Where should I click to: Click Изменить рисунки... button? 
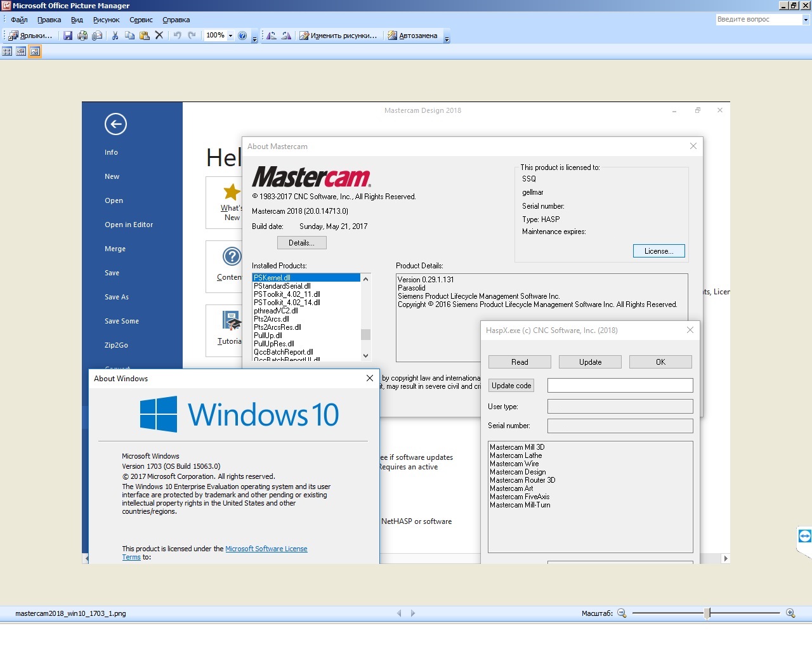coord(338,36)
